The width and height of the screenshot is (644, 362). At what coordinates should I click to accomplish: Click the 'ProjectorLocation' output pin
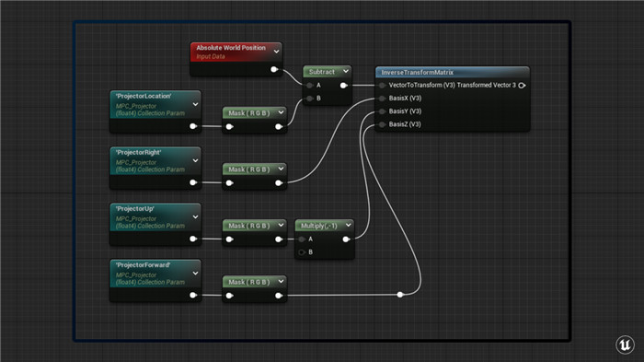(193, 126)
